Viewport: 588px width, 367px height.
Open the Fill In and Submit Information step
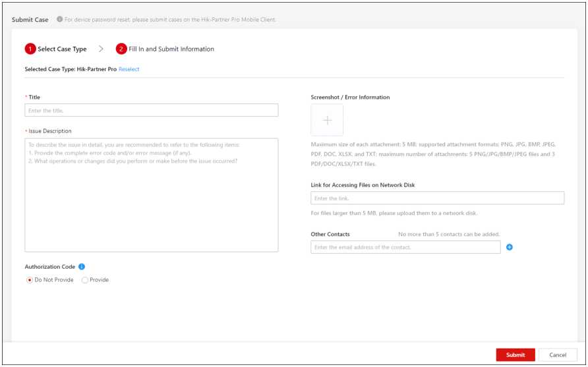[x=171, y=49]
